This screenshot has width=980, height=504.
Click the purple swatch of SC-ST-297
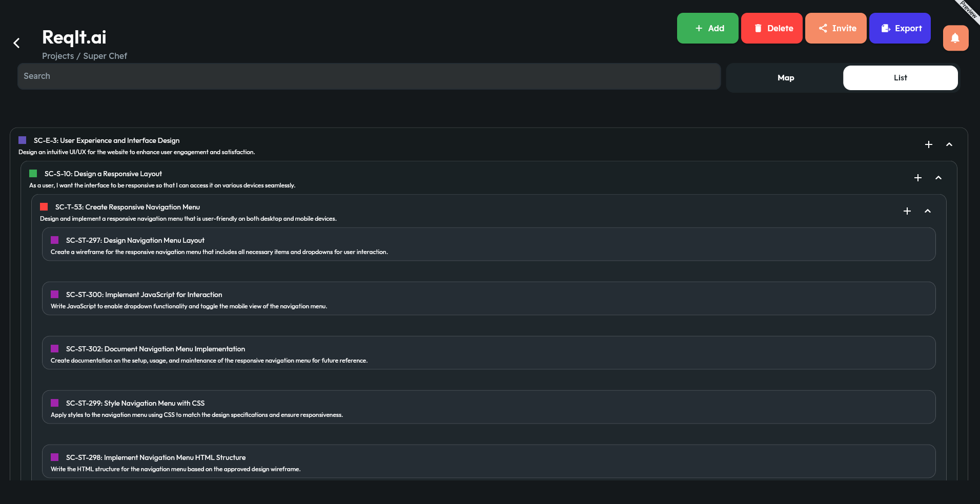54,240
